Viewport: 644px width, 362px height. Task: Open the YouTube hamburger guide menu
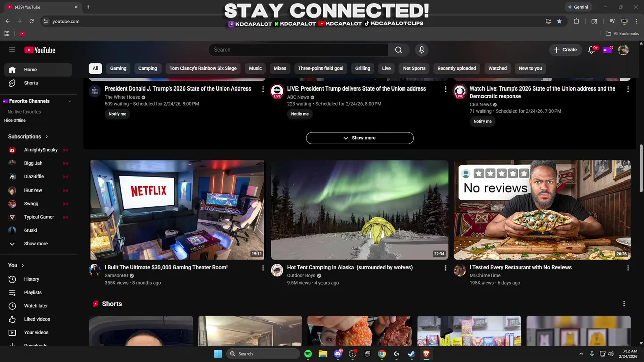(12, 50)
